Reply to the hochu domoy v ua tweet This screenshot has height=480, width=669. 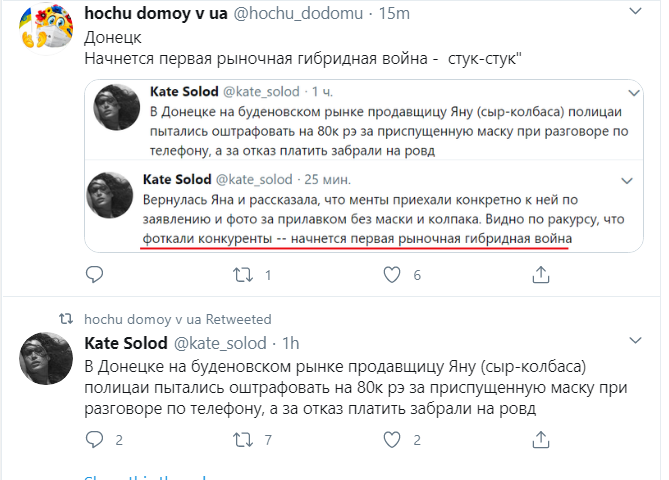(x=95, y=273)
